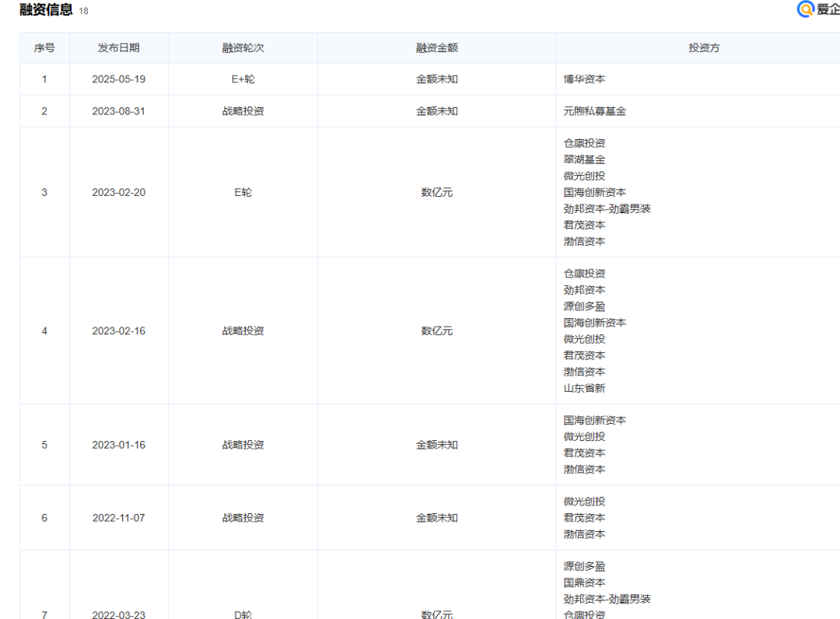Select the date 2023-02-20
The width and height of the screenshot is (840, 619).
(x=118, y=192)
